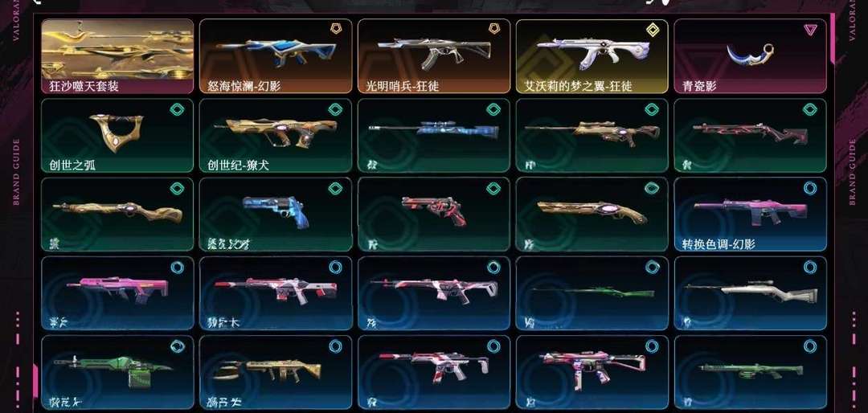Pick the 转换色调-幻影 pink rifle card

coord(751,215)
